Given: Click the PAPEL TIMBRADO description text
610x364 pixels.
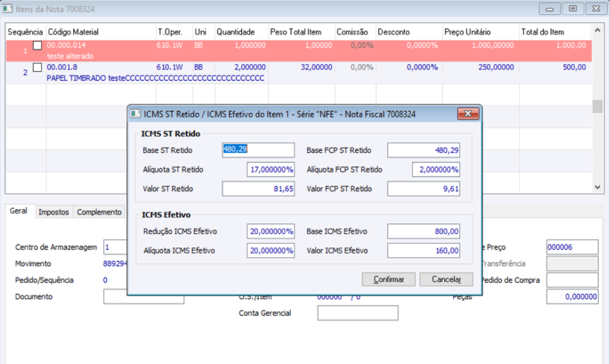Looking at the screenshot, I should pos(155,78).
